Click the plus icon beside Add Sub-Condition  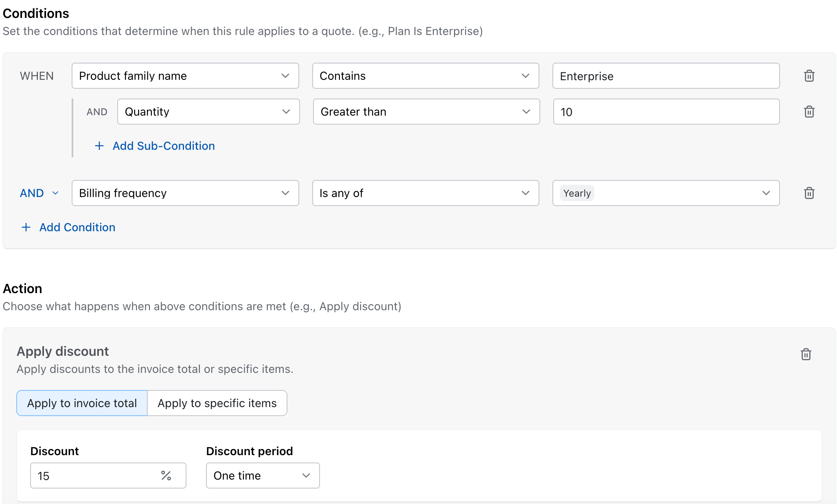coord(99,146)
